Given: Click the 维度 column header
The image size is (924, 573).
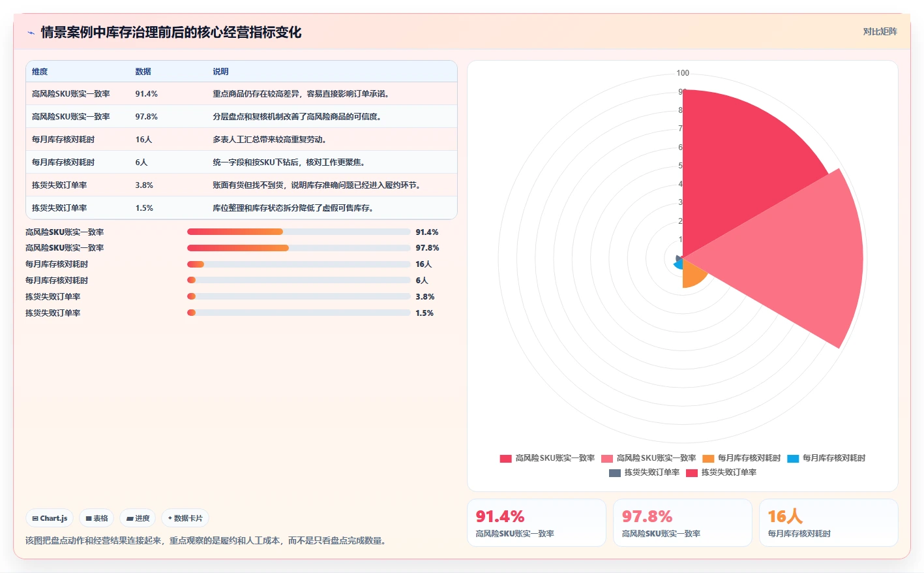Looking at the screenshot, I should (40, 72).
